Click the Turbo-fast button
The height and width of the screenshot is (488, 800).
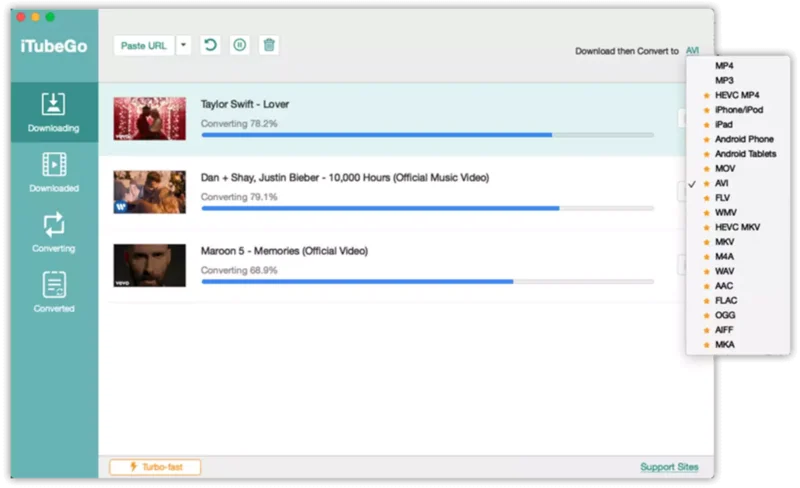point(155,467)
